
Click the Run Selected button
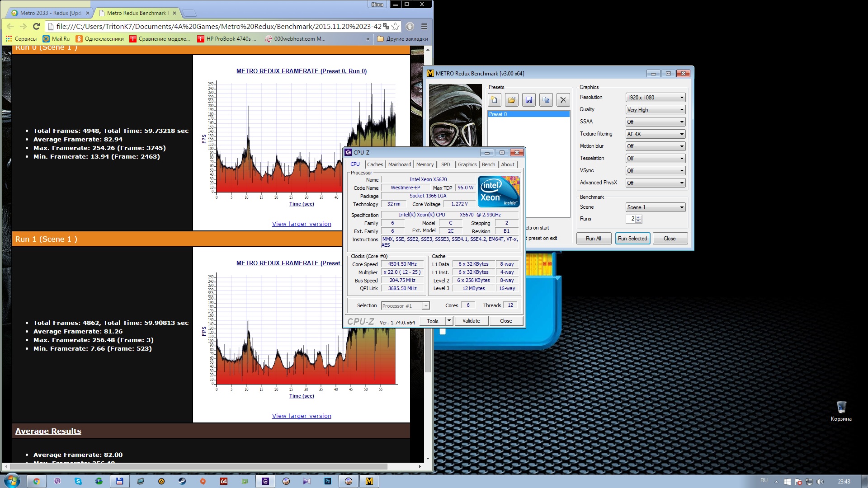click(632, 239)
